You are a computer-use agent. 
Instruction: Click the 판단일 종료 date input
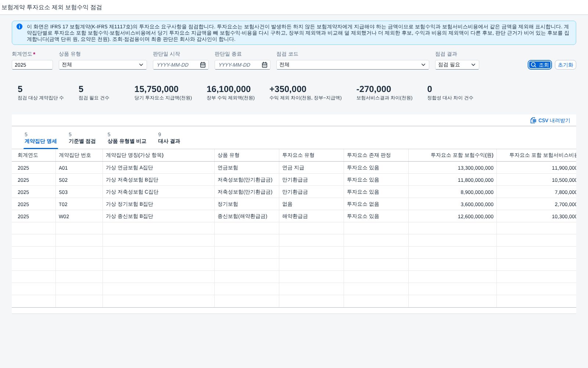(238, 65)
